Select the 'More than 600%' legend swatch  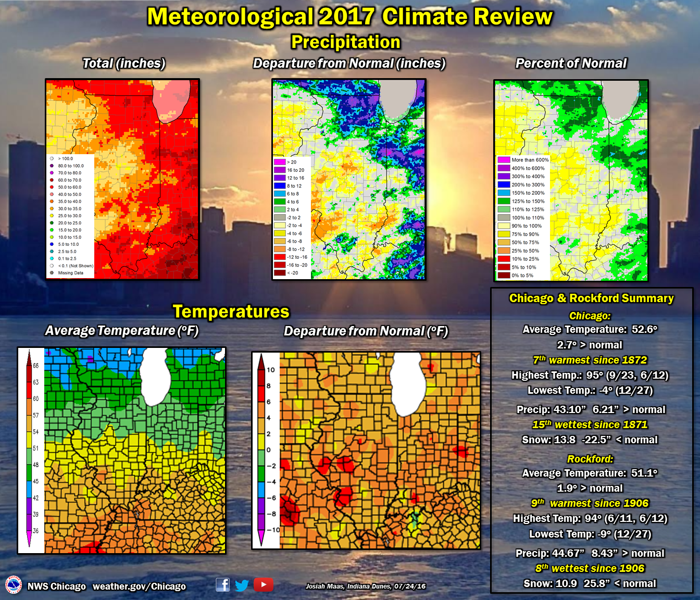coord(504,160)
